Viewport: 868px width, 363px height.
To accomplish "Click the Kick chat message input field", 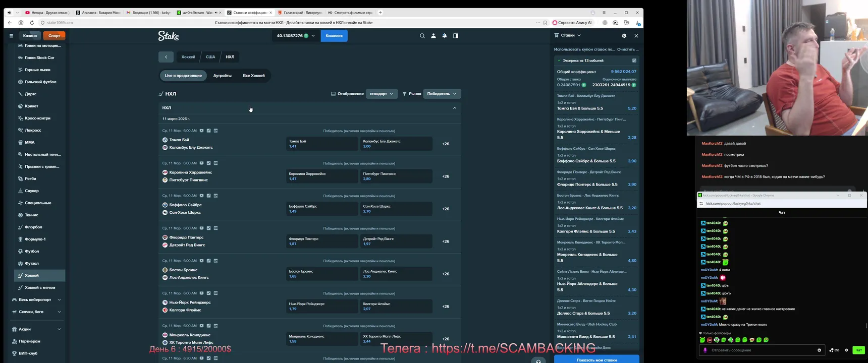I will pos(761,350).
